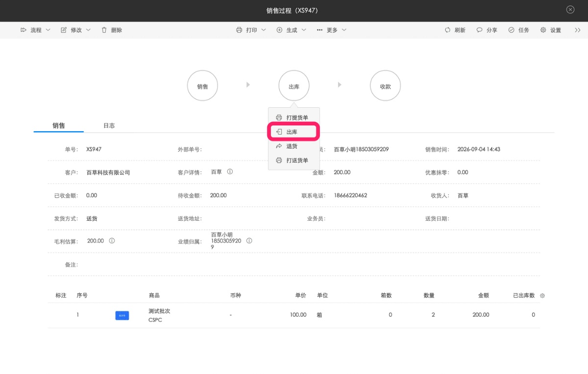The height and width of the screenshot is (374, 588).
Task: Click the 分享 share button
Action: pyautogui.click(x=487, y=30)
